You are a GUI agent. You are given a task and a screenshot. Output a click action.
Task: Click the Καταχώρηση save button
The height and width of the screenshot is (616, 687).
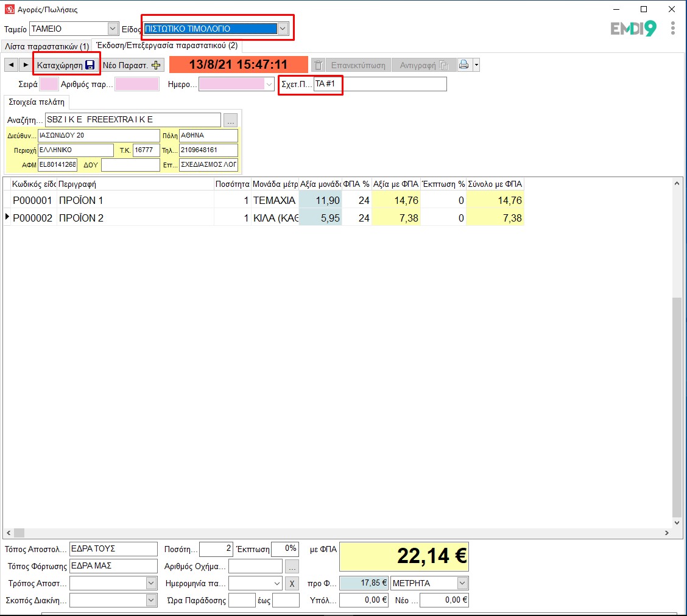click(66, 65)
